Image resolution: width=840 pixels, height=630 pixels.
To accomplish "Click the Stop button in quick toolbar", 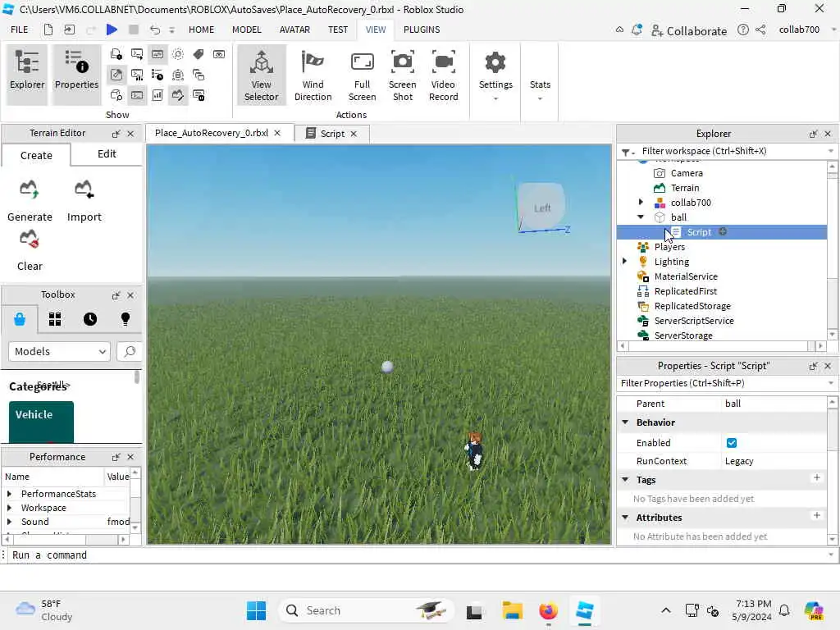I will (x=134, y=30).
